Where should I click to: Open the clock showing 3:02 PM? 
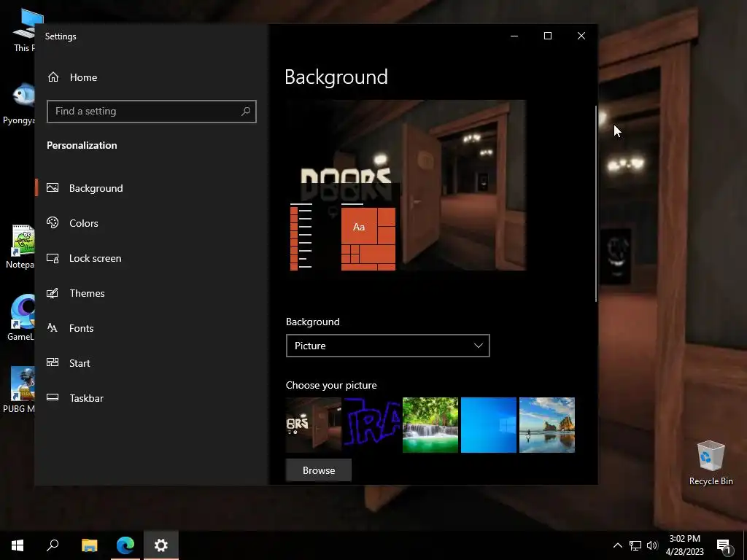pos(684,545)
